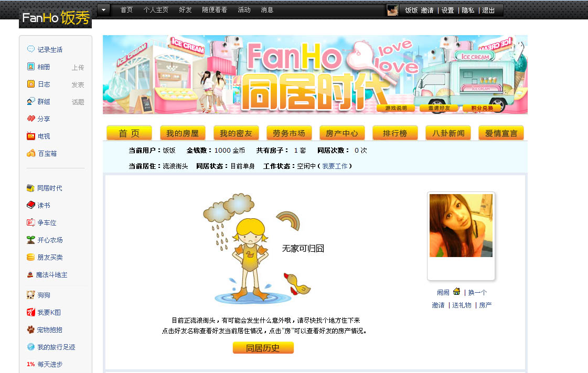Click 发表 next to 日志

click(x=78, y=84)
